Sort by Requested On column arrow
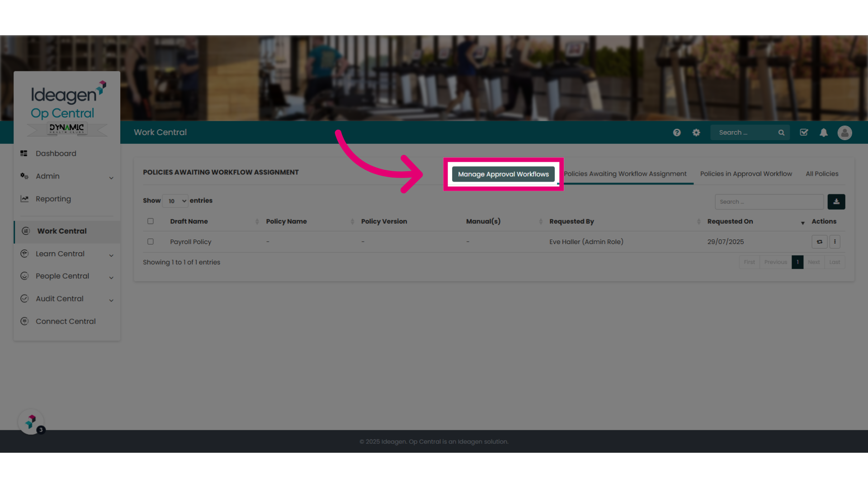This screenshot has width=868, height=488. pyautogui.click(x=803, y=223)
